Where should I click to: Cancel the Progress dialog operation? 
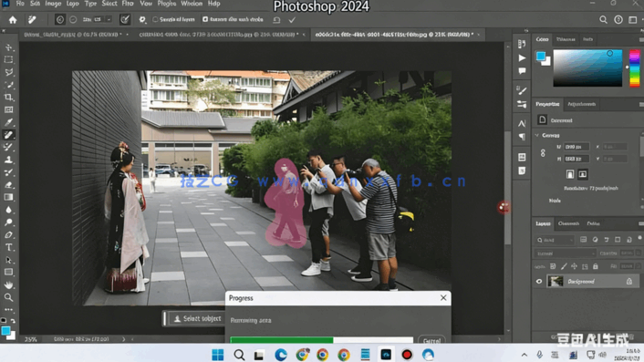[431, 340]
